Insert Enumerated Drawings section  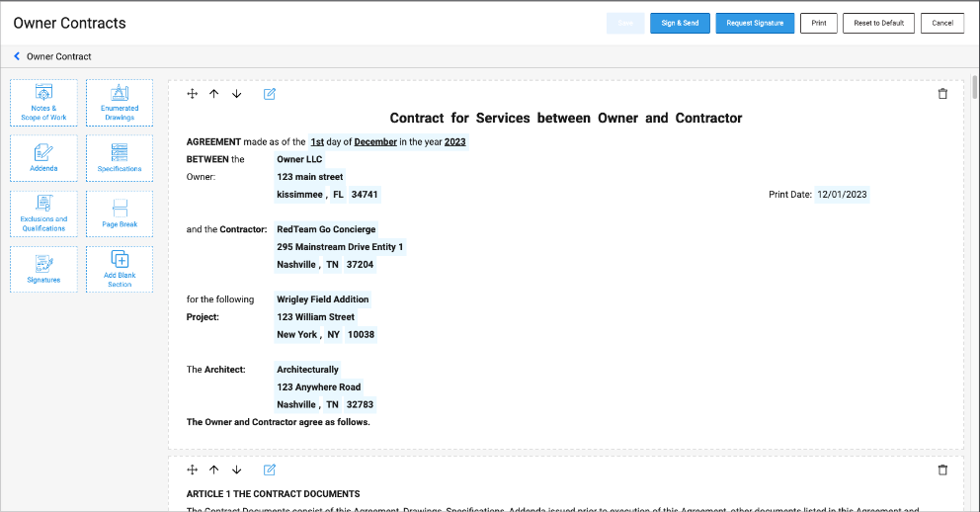[x=120, y=103]
